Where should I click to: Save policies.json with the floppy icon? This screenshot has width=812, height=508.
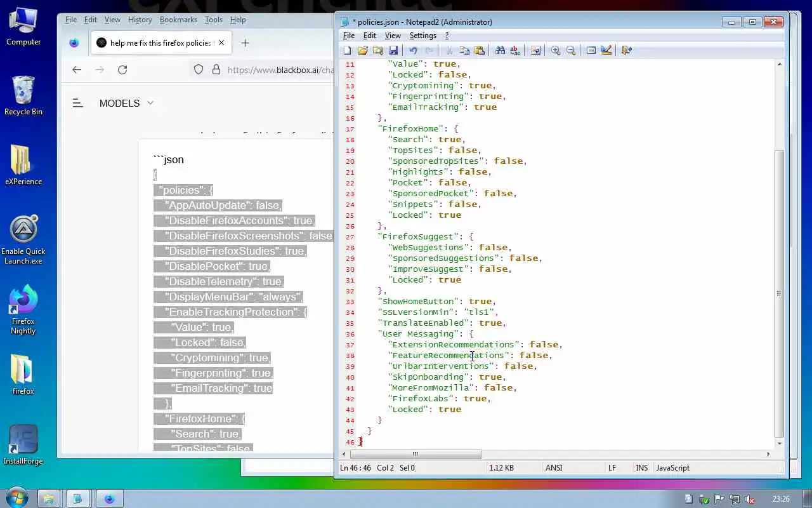(x=393, y=50)
